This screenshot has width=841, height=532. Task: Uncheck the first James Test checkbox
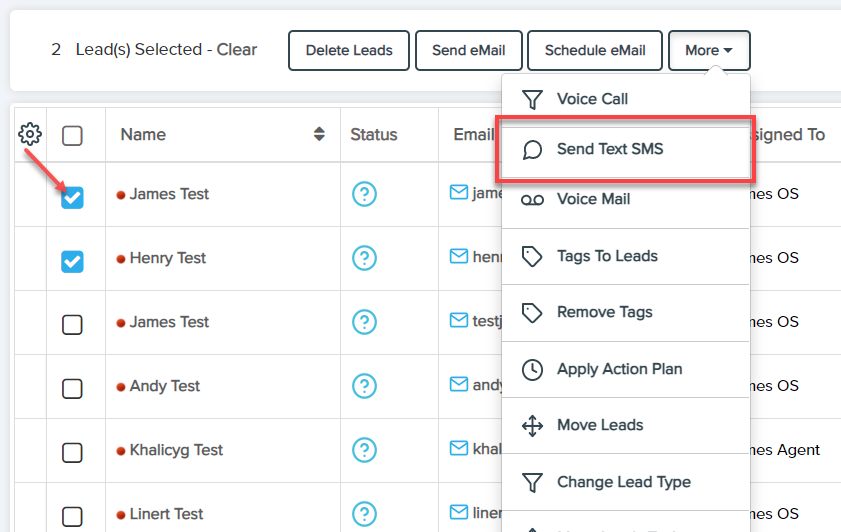[x=72, y=198]
